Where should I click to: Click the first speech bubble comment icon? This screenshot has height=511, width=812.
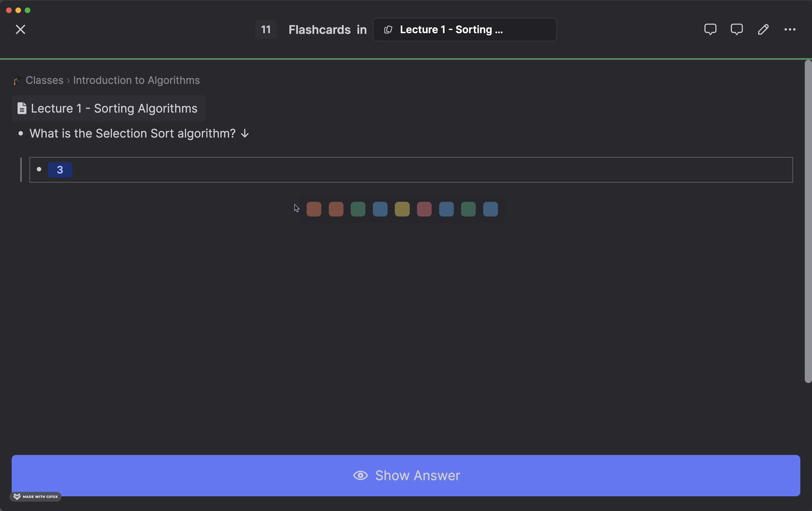point(710,29)
